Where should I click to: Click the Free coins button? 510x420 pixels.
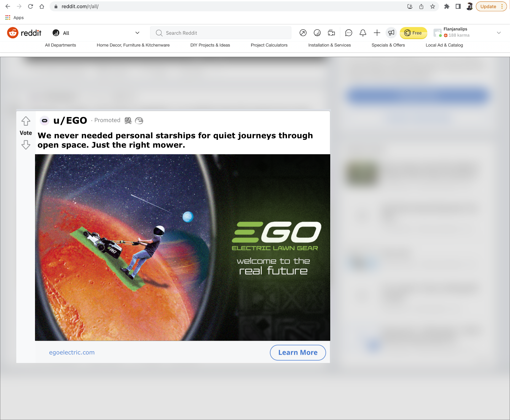click(413, 33)
